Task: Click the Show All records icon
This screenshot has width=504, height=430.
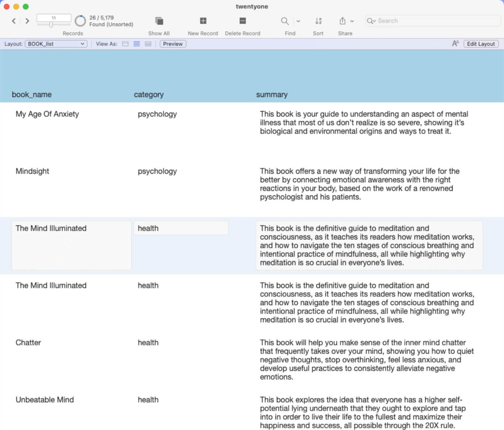Action: point(159,21)
